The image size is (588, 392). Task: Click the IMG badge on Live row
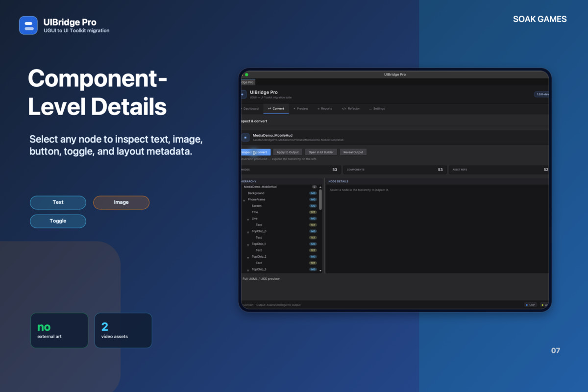[313, 219]
